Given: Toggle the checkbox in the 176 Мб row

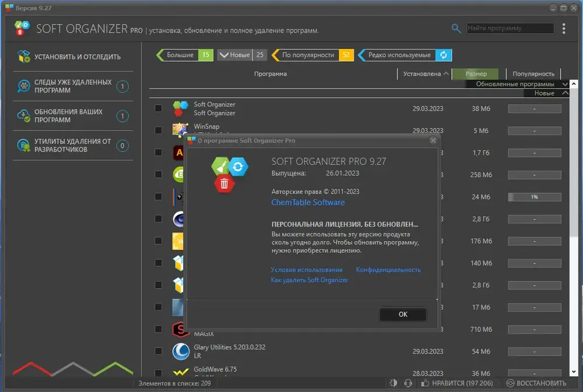Looking at the screenshot, I should pyautogui.click(x=159, y=241).
